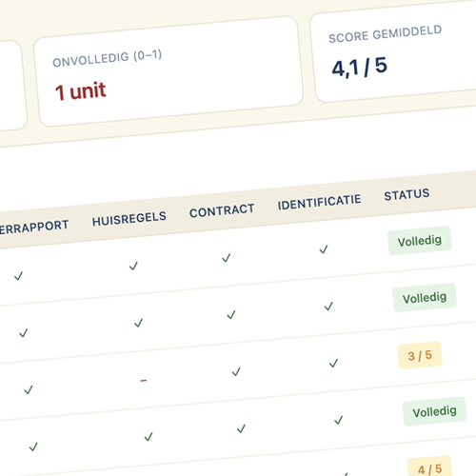Click the first row CONTRACT checkmark
This screenshot has width=476, height=476.
[x=227, y=258]
